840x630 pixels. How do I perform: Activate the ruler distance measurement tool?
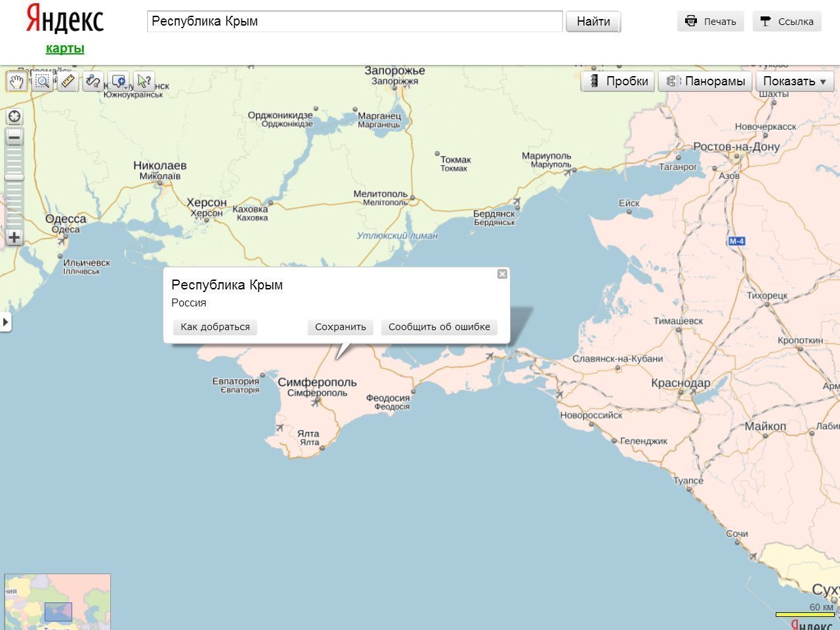[x=68, y=81]
